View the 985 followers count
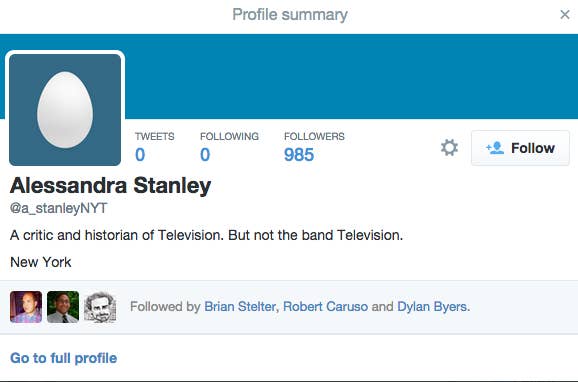 pyautogui.click(x=299, y=155)
